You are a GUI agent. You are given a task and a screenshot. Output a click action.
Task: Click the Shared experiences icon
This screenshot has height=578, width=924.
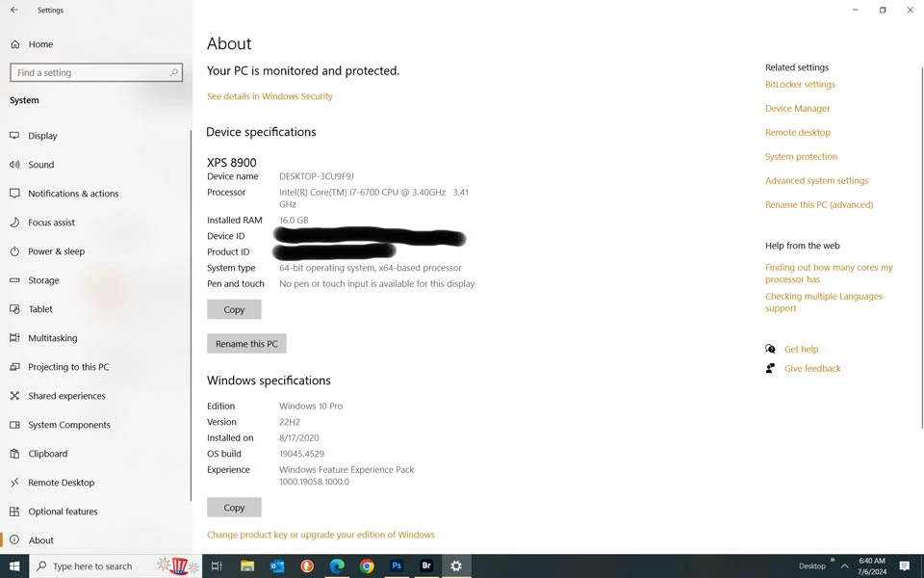(x=14, y=396)
